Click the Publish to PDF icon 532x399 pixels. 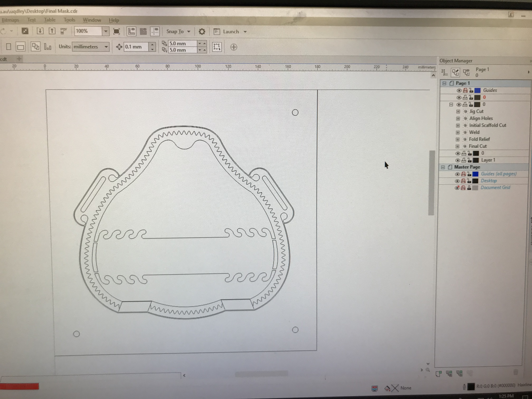coord(63,31)
